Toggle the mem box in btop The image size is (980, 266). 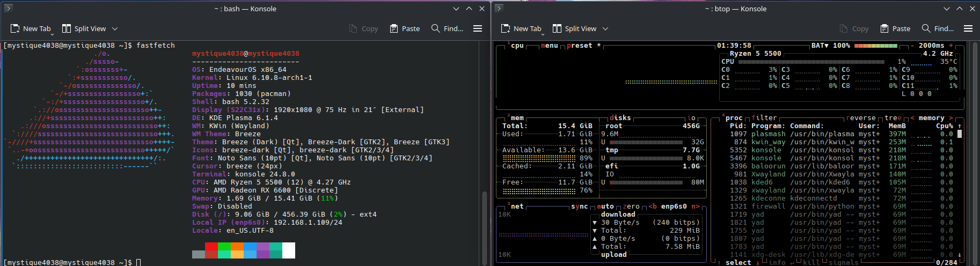coord(515,118)
